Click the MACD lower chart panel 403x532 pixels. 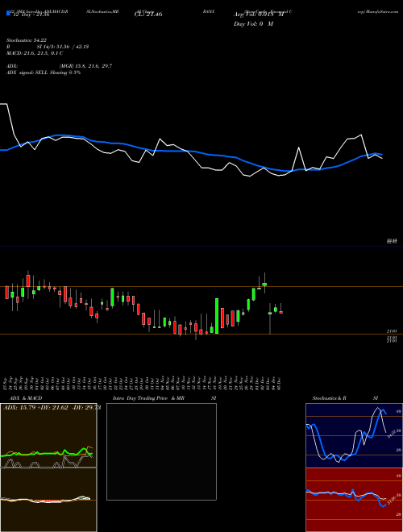(x=48, y=500)
